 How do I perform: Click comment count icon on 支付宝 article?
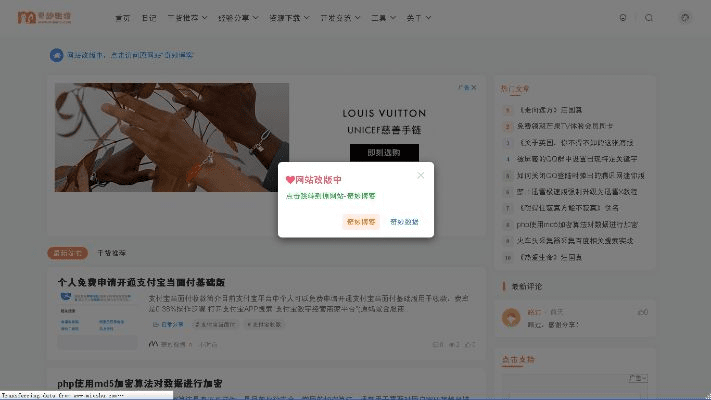click(438, 345)
